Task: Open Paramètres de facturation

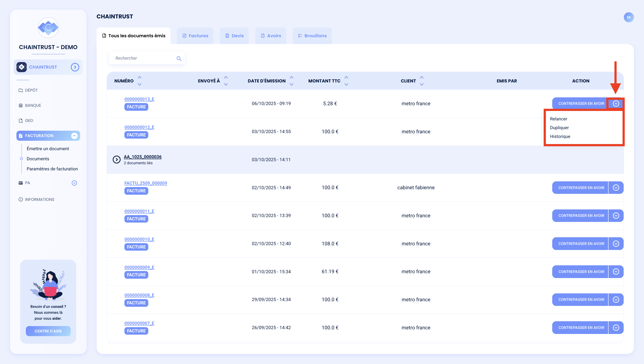Action: click(52, 169)
